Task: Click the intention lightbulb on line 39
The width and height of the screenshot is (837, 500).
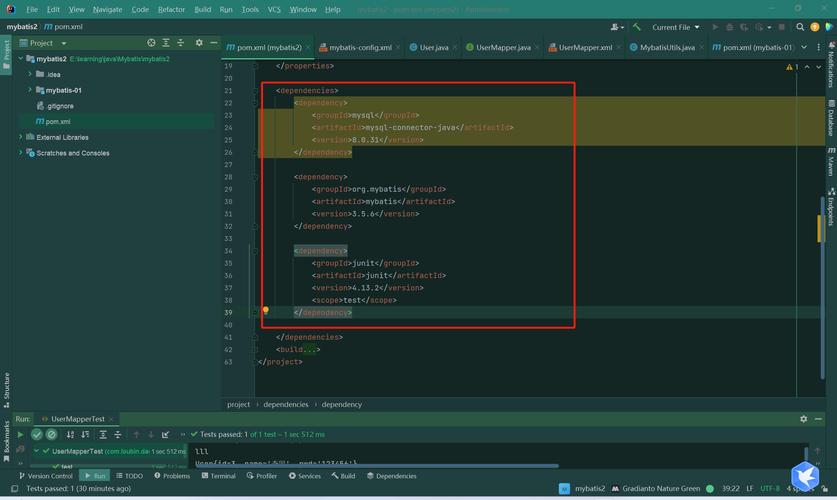Action: pyautogui.click(x=265, y=311)
